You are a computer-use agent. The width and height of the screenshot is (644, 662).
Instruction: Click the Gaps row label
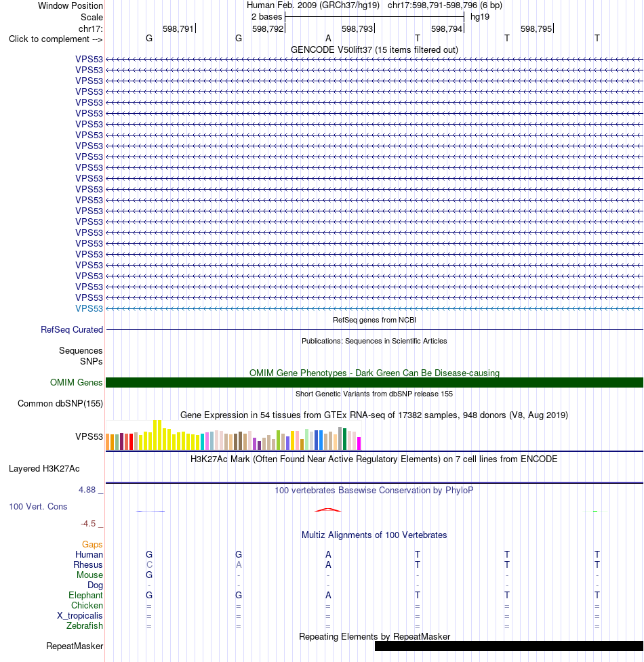coord(92,545)
